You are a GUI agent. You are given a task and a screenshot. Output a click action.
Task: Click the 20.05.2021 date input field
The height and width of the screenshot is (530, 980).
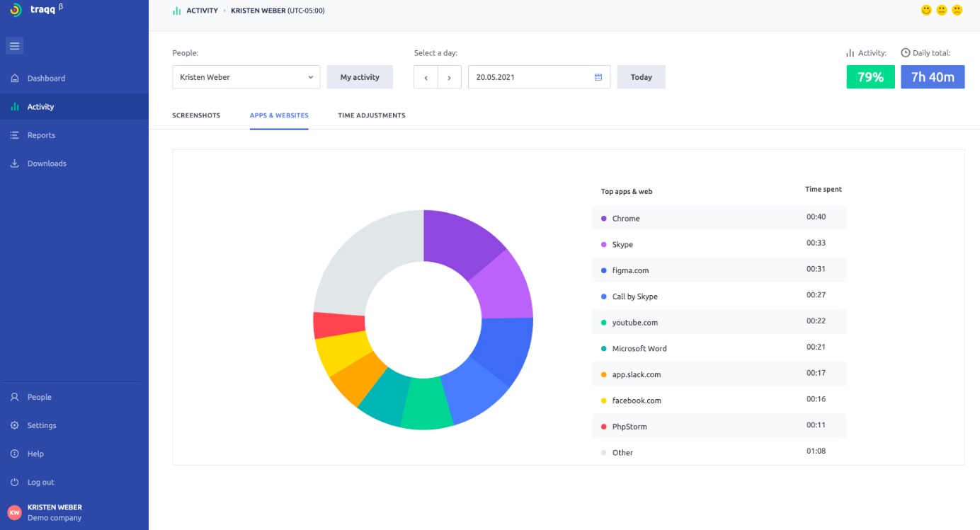pos(531,77)
